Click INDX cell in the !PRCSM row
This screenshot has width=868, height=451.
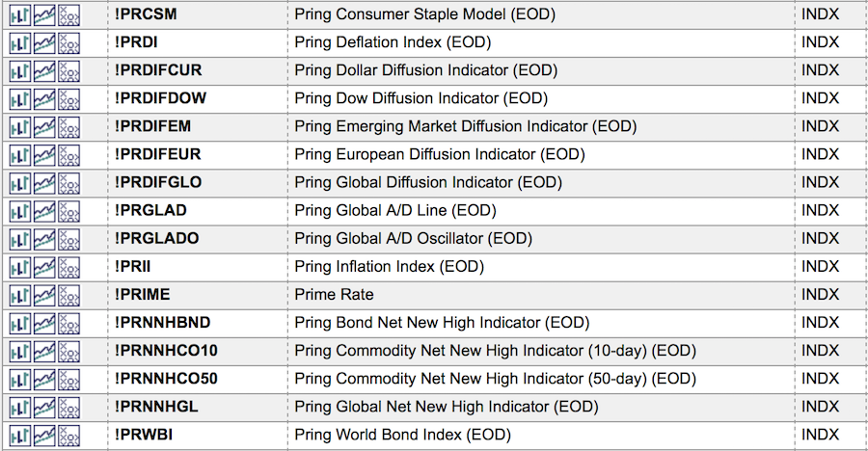coord(820,14)
